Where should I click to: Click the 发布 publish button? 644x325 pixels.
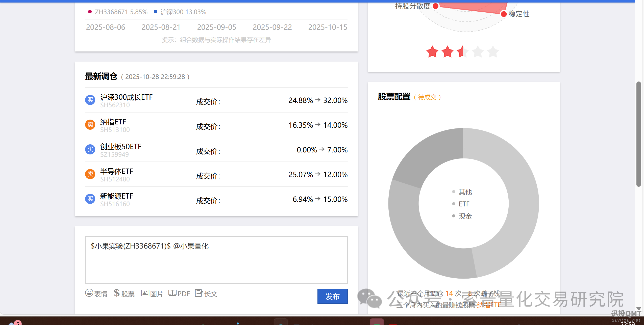(332, 296)
